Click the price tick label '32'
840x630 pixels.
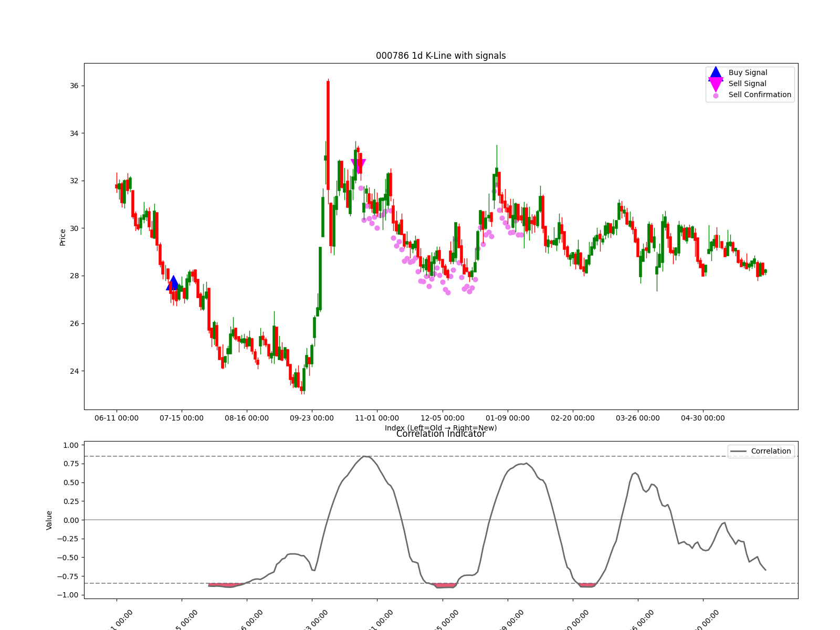point(74,181)
